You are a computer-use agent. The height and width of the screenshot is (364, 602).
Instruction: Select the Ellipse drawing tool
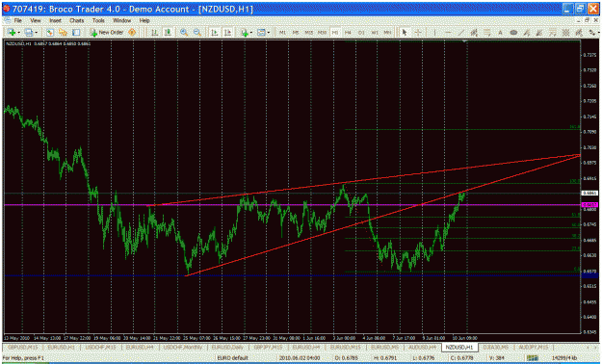coord(513,33)
